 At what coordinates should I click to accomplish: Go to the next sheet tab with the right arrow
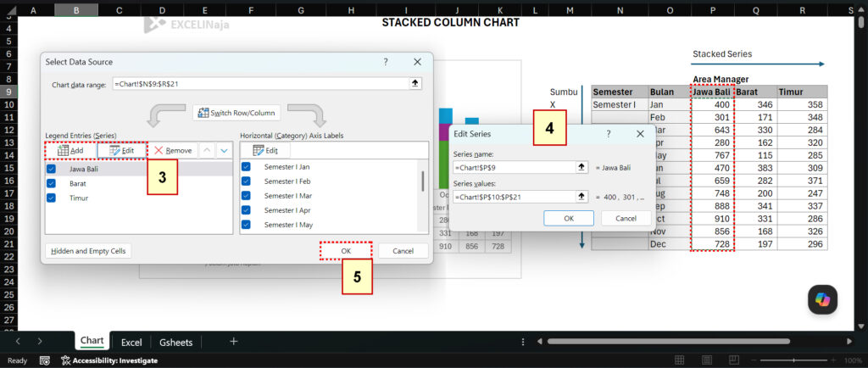point(40,342)
